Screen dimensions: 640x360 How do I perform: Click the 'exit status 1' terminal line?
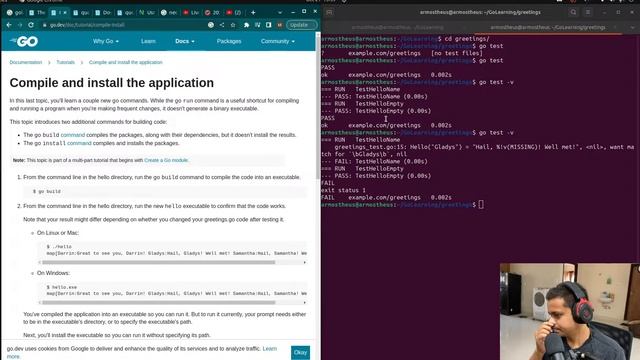pos(343,190)
